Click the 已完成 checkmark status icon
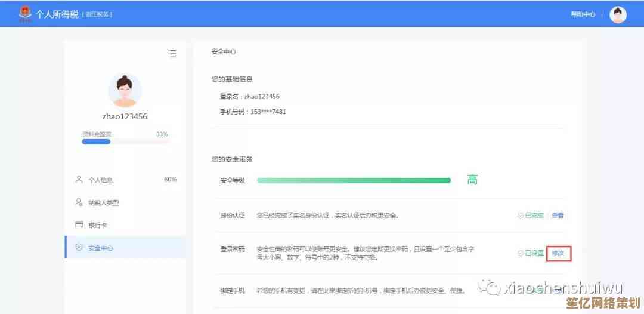 [x=520, y=216]
